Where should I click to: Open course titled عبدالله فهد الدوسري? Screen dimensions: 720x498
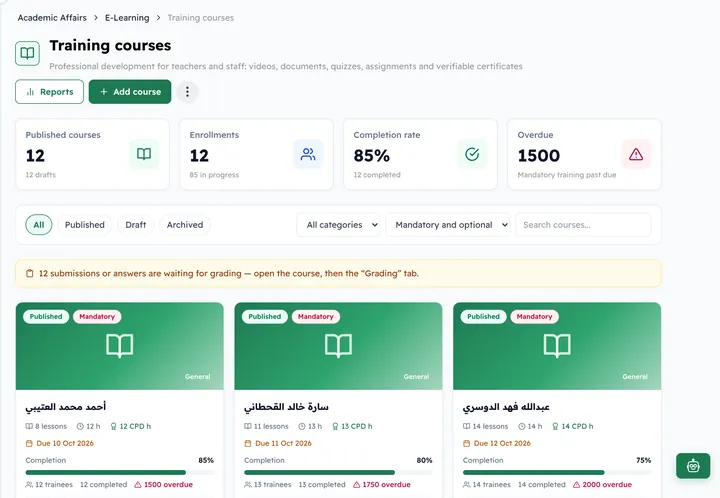click(x=506, y=407)
